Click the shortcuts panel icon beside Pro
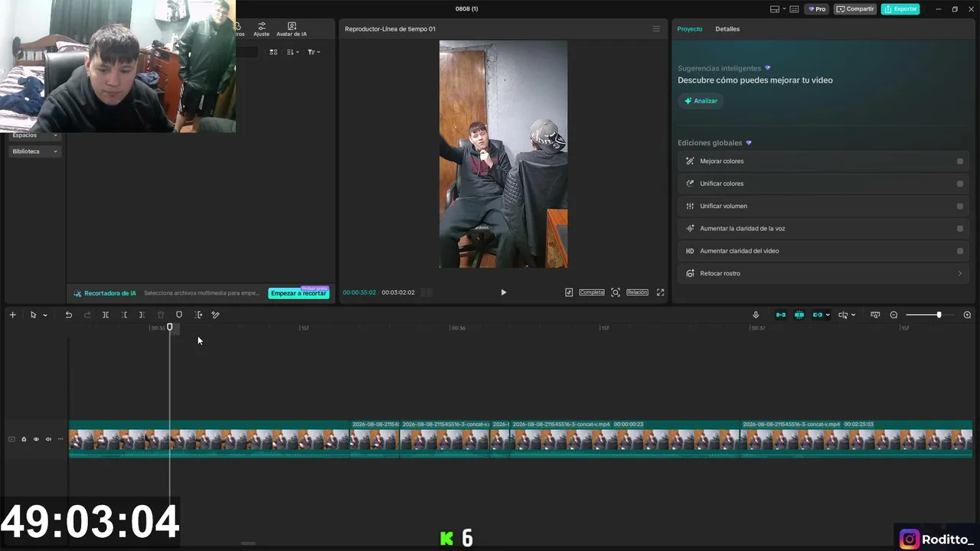The image size is (980, 551). click(794, 9)
